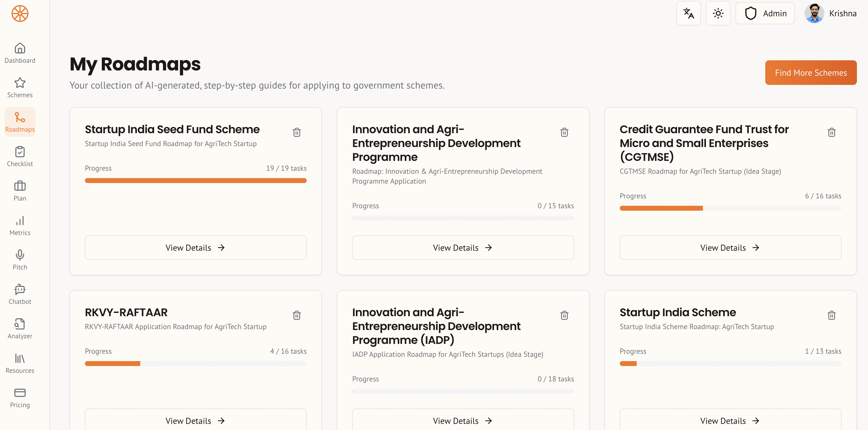Open the Dashboard from the sidebar

click(x=20, y=53)
